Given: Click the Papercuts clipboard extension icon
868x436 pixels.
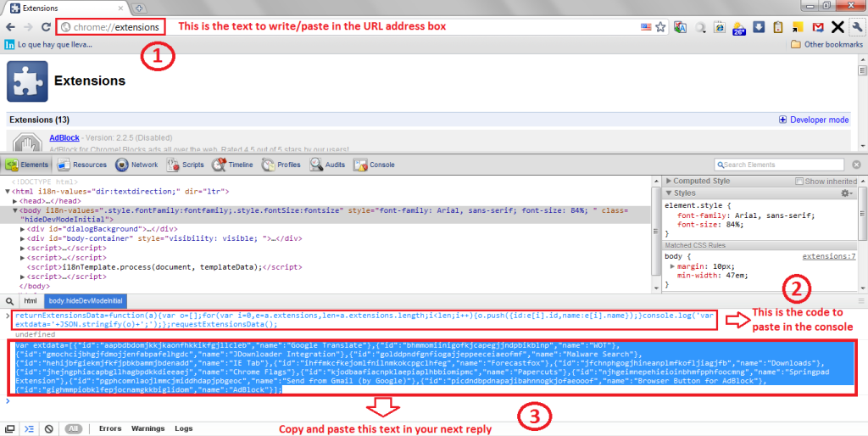Looking at the screenshot, I should pos(778,26).
